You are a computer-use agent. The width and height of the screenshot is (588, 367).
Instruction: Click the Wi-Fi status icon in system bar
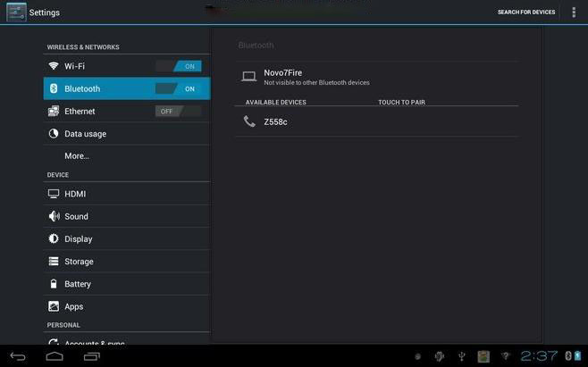tap(506, 355)
